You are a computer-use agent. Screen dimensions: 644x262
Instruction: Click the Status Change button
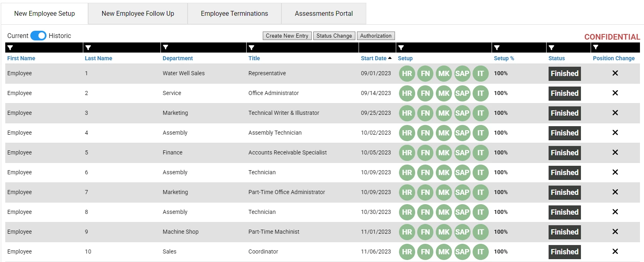click(x=334, y=36)
